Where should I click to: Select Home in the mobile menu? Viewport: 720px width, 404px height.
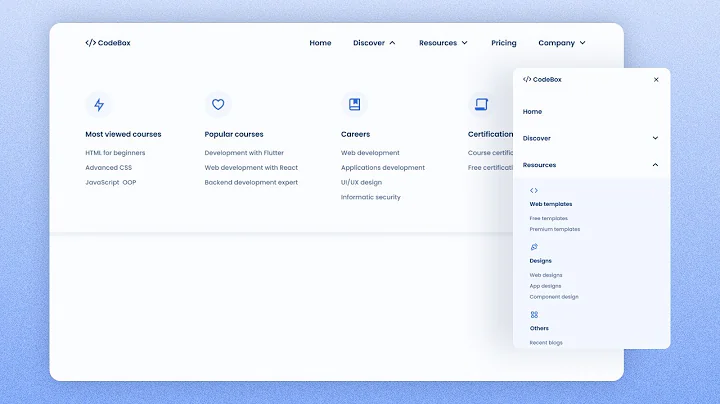532,112
